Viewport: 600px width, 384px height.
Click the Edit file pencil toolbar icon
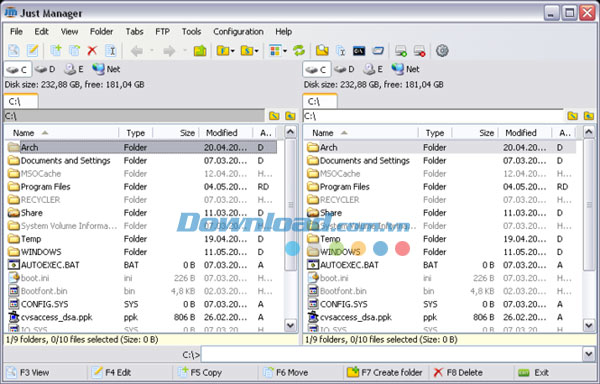[33, 50]
